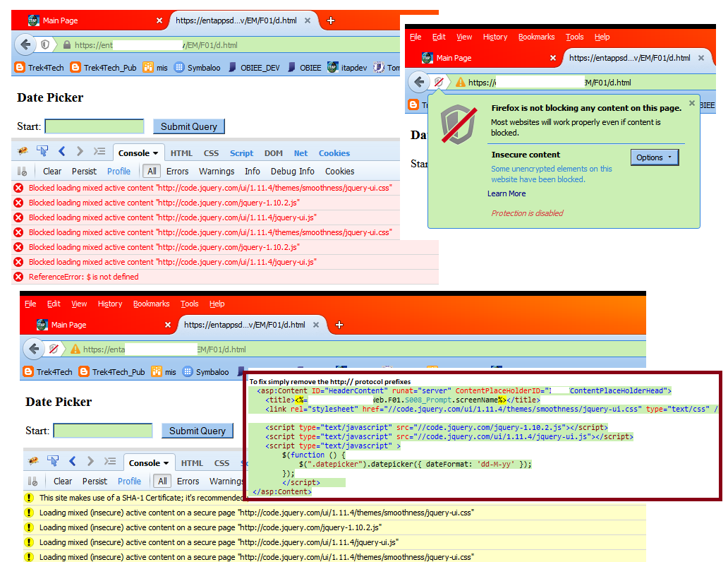The image size is (728, 562).
Task: Open Firebug command line icon in top-left window
Action: point(99,151)
